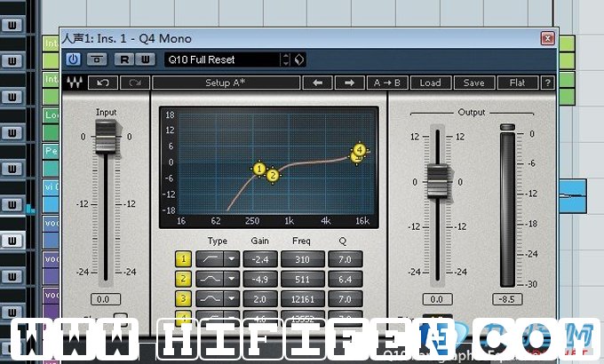Click the output peak meter clip indicator
The height and width of the screenshot is (364, 604).
(507, 127)
